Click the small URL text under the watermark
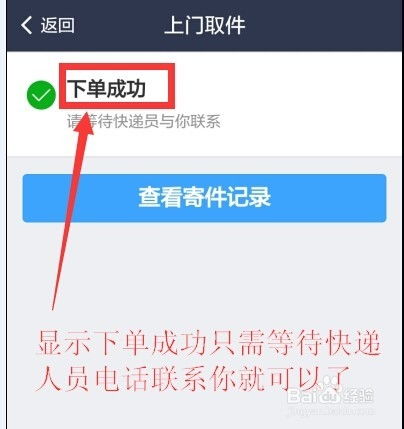This screenshot has width=404, height=429. pos(330,411)
